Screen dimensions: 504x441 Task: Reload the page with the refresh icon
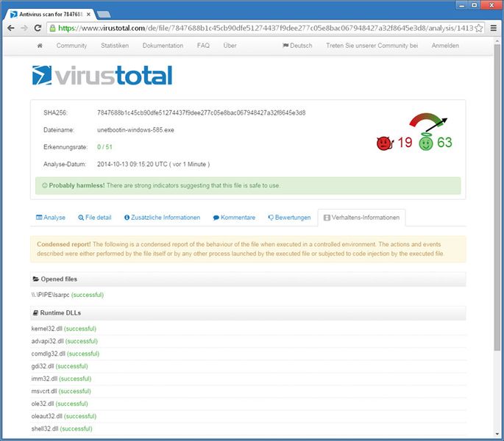pos(38,28)
